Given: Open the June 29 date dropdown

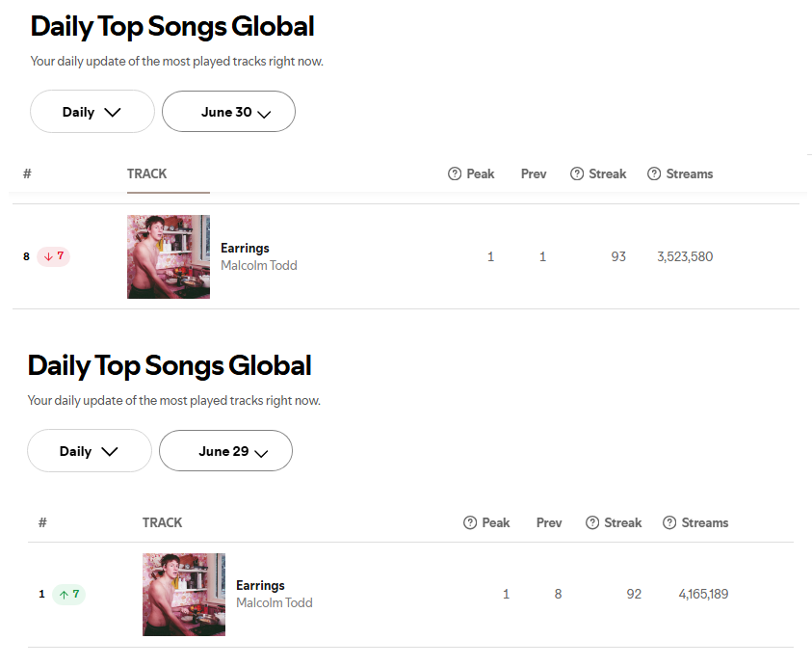Looking at the screenshot, I should pos(225,450).
